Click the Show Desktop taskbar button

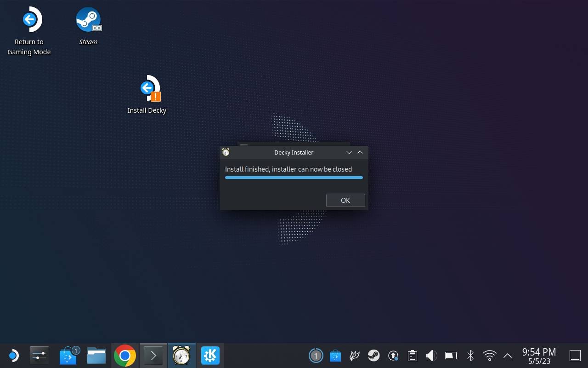(575, 356)
